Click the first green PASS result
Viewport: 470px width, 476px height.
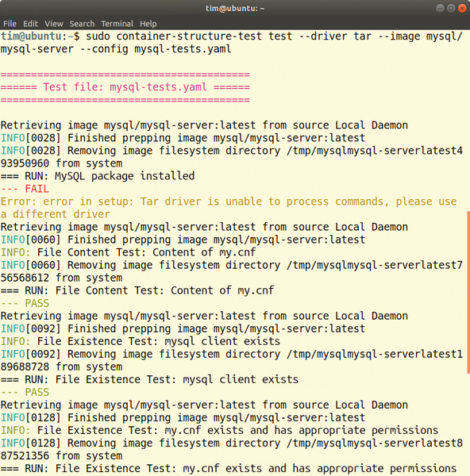pos(25,303)
